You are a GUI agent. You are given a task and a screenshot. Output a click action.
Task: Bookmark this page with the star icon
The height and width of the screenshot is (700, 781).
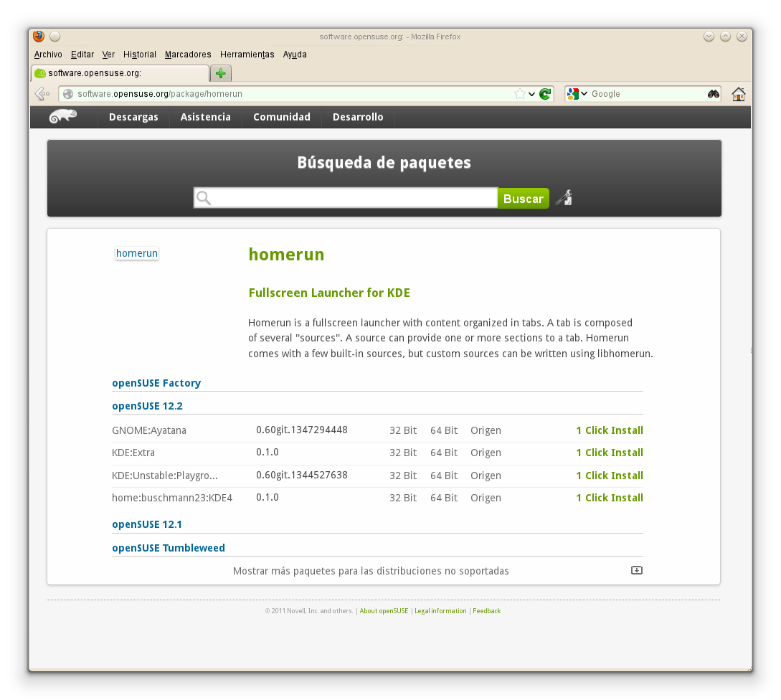pos(519,94)
